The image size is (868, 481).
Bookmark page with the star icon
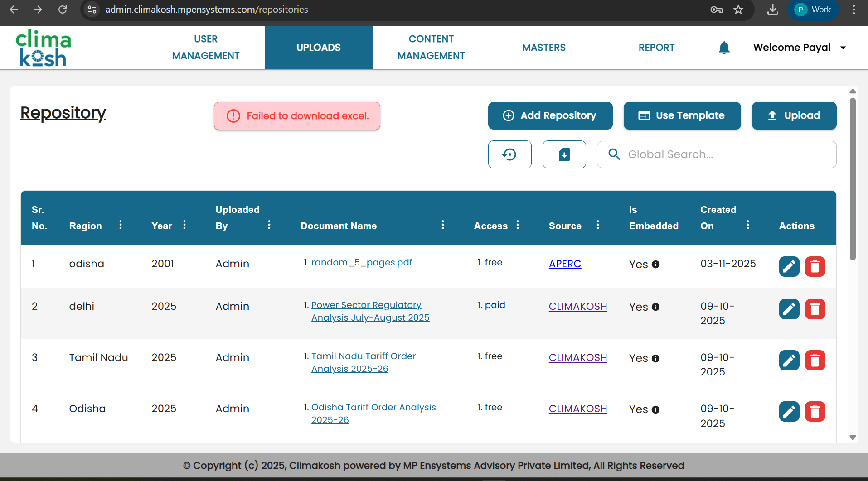738,10
